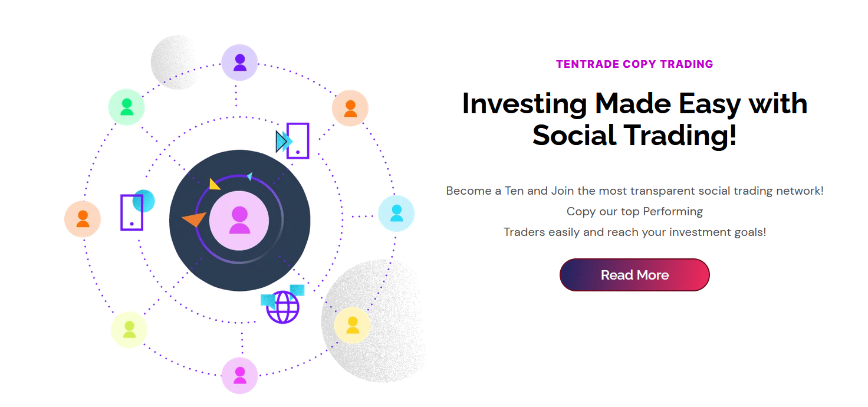This screenshot has width=868, height=407.
Task: Click the magenta user avatar at bottom orbit
Action: pyautogui.click(x=239, y=375)
